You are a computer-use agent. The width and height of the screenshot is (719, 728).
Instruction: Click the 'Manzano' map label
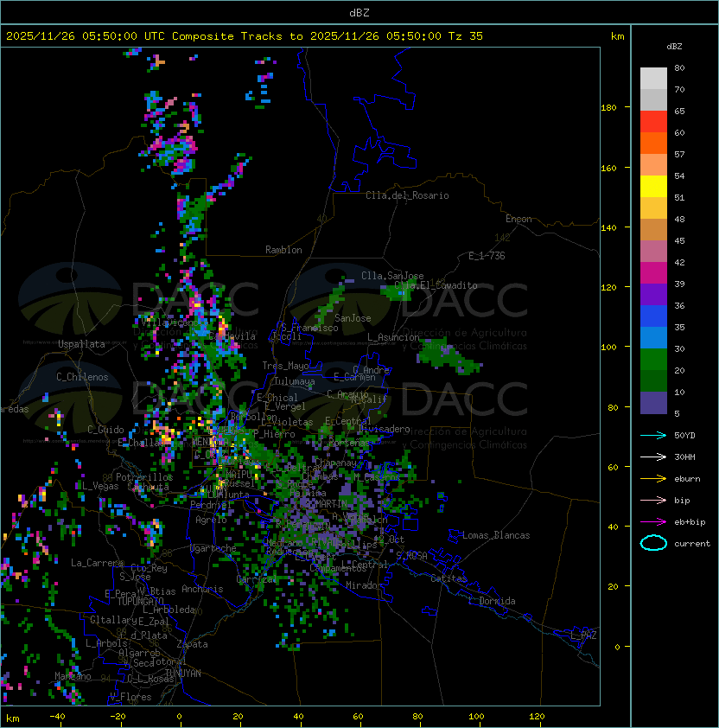(x=73, y=676)
